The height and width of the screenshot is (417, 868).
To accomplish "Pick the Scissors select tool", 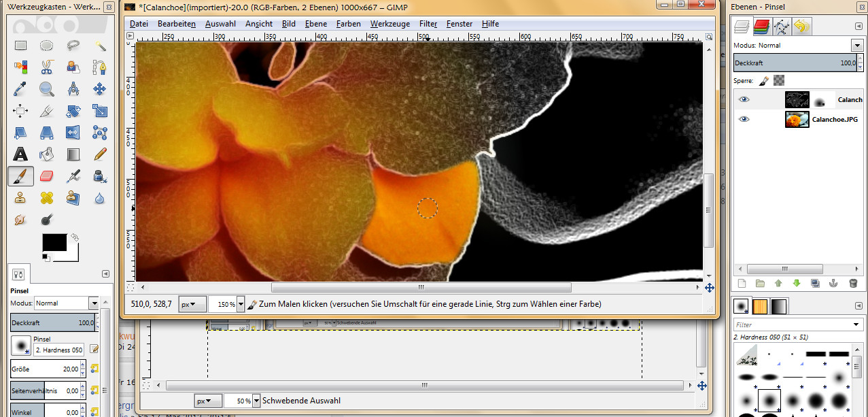I will pos(47,67).
